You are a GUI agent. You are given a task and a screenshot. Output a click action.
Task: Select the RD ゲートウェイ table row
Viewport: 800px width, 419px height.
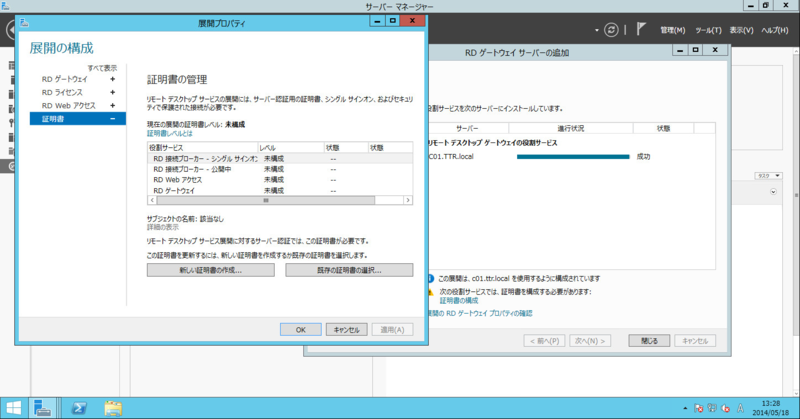(280, 190)
